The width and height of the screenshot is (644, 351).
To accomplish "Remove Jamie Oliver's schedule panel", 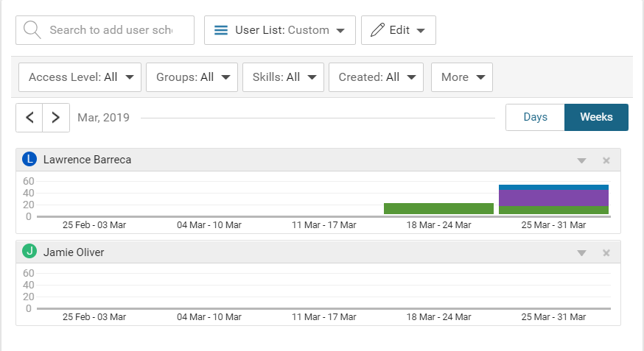I will (x=606, y=253).
